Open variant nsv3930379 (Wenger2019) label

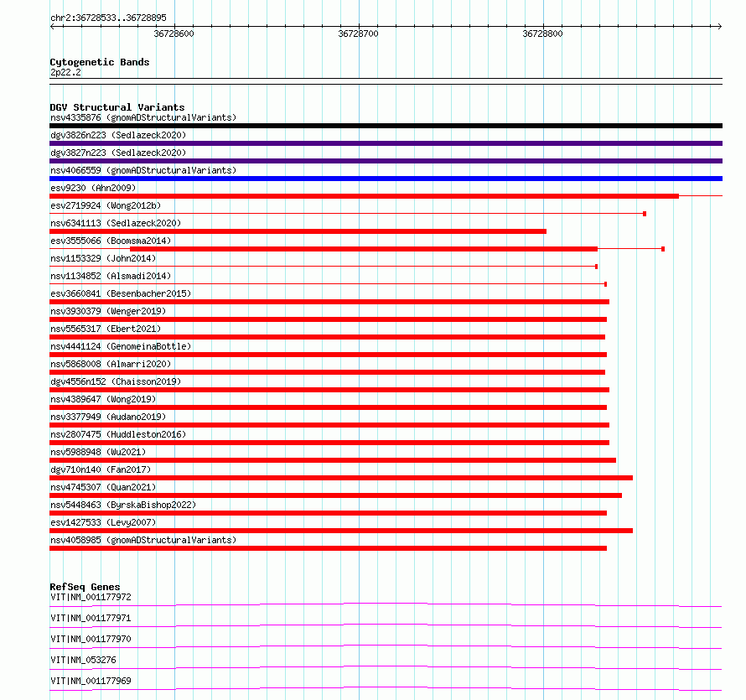(108, 311)
